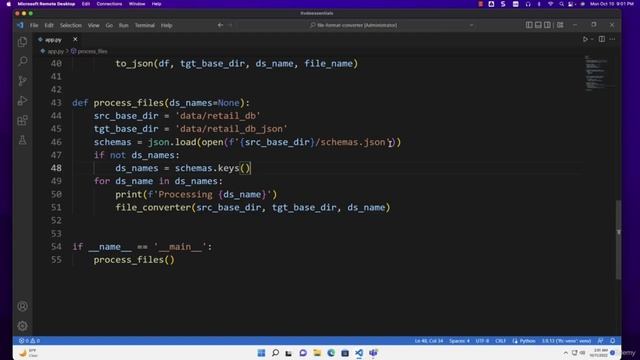Click the VS Code logo icon

coord(20,25)
